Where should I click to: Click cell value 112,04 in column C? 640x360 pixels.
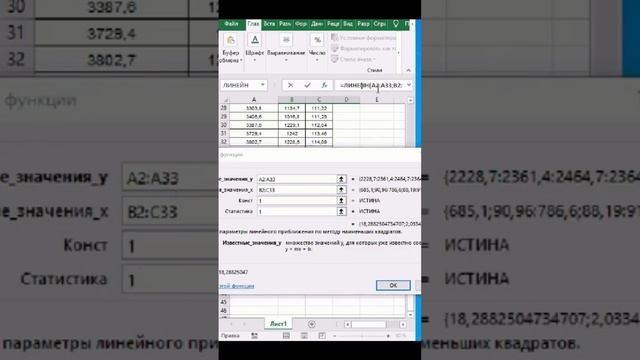(319, 125)
